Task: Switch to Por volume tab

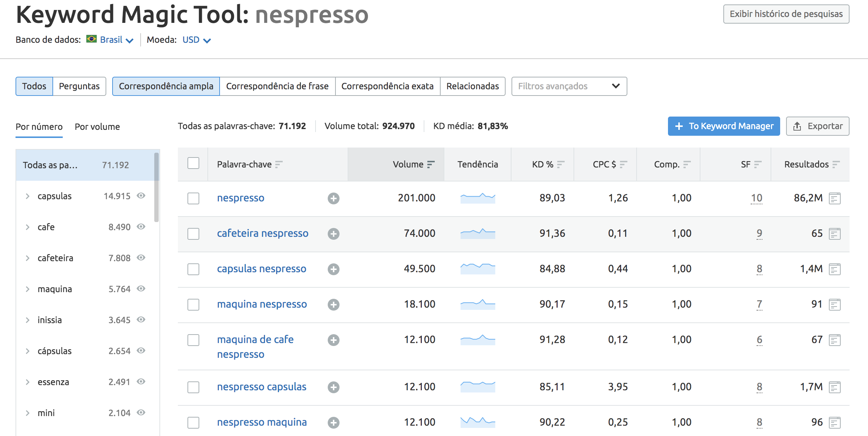Action: [x=97, y=127]
